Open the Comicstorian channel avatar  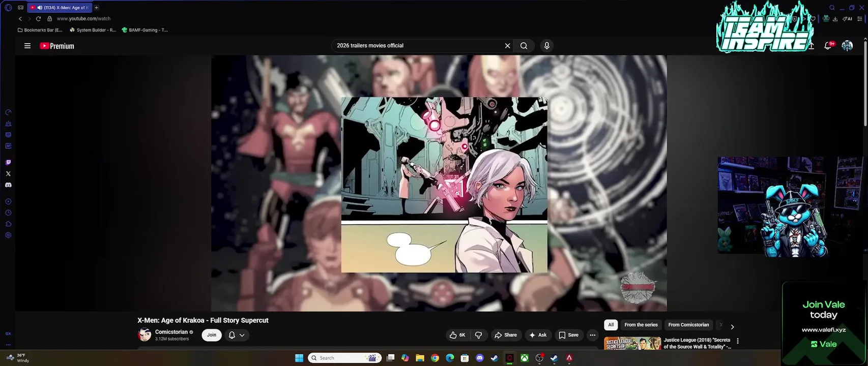144,334
